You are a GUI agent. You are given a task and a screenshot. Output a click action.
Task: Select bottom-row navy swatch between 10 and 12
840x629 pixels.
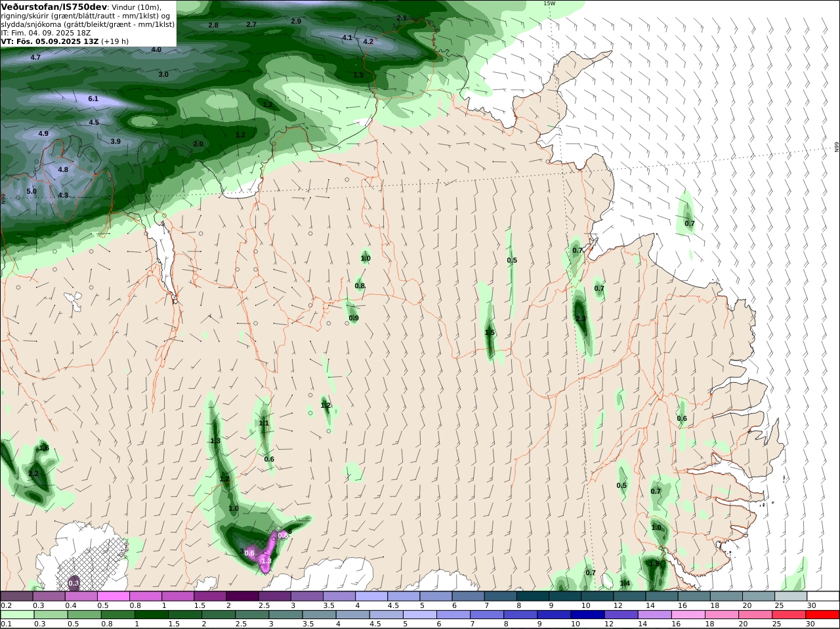pos(587,615)
